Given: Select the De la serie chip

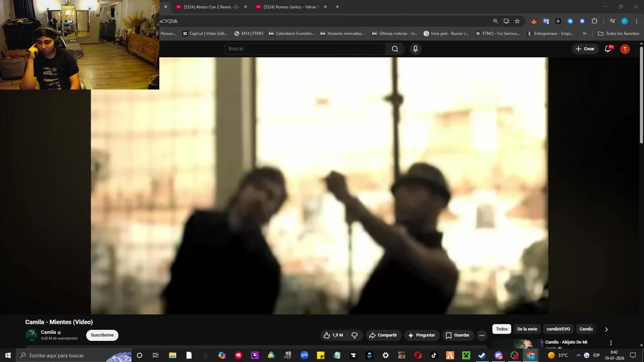Looking at the screenshot, I should [527, 329].
